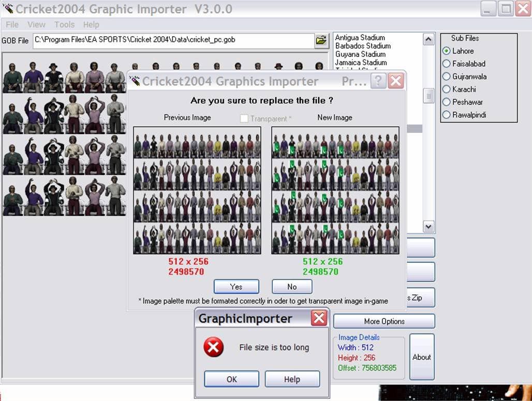The image size is (532, 401).
Task: Select Antigua Stadium in the list
Action: point(360,38)
